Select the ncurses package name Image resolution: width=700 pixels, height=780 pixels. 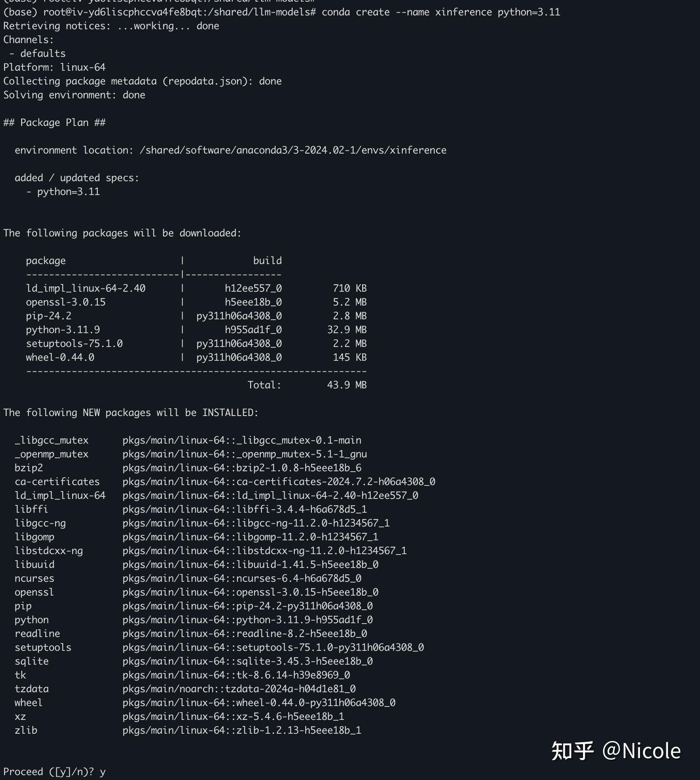[x=35, y=578]
